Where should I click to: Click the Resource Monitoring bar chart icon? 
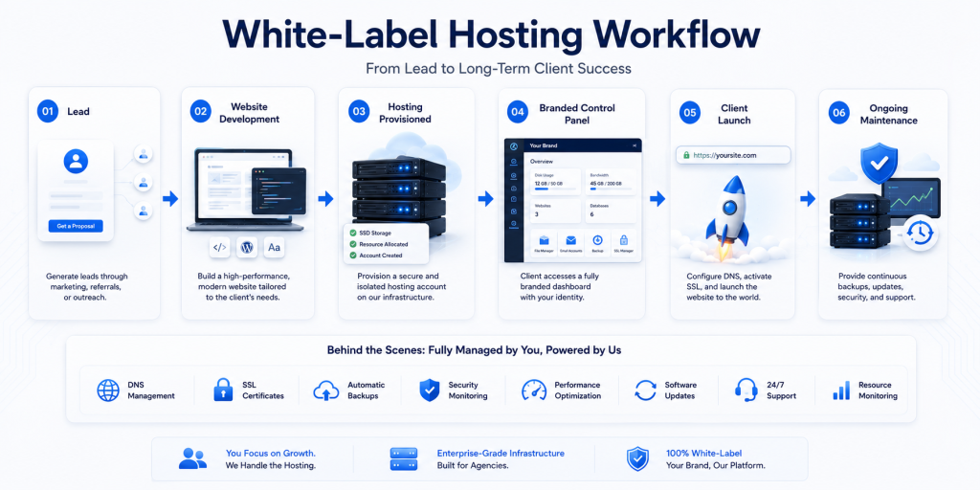[841, 390]
